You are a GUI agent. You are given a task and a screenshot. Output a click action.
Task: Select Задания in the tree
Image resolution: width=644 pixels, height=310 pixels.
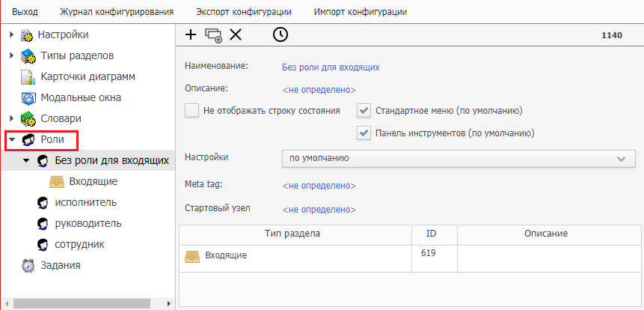[x=61, y=266]
